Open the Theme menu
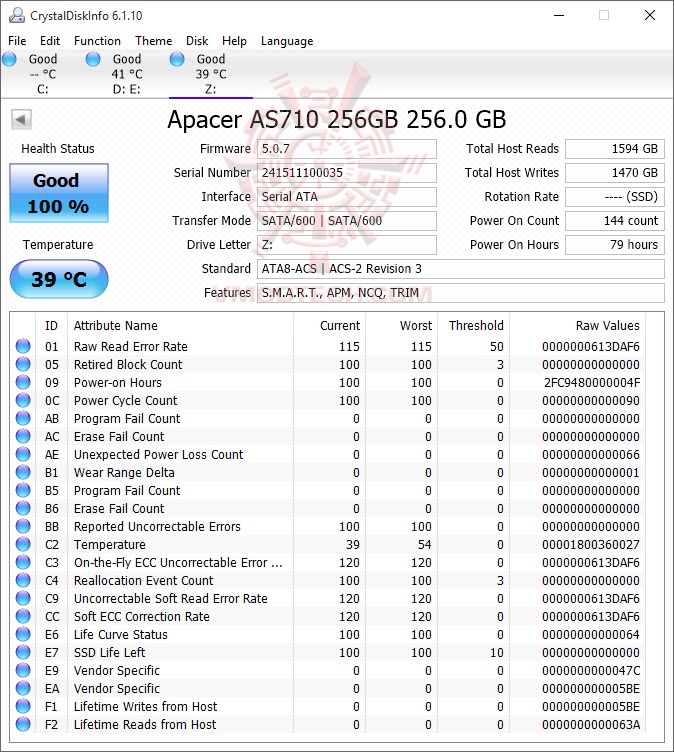 [154, 41]
